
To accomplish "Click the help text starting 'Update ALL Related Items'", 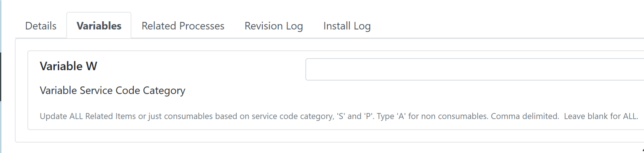I will 339,116.
